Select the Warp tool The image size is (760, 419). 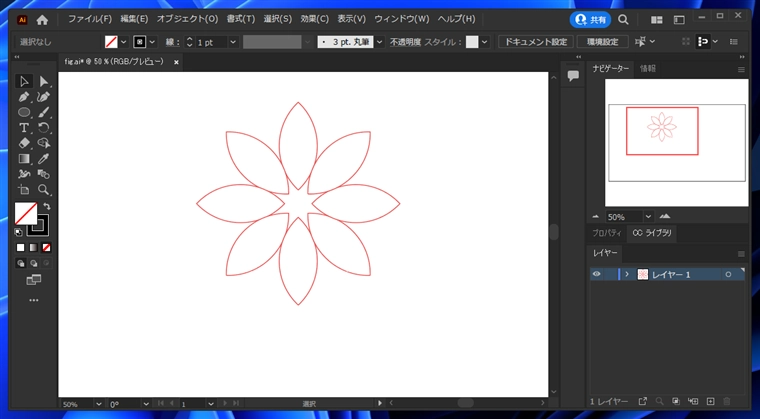tap(24, 174)
